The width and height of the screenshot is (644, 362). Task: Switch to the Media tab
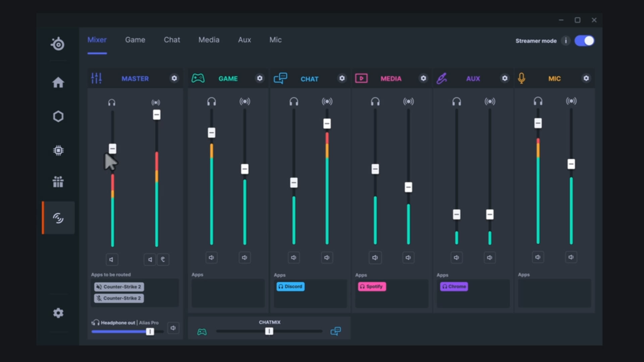coord(209,40)
